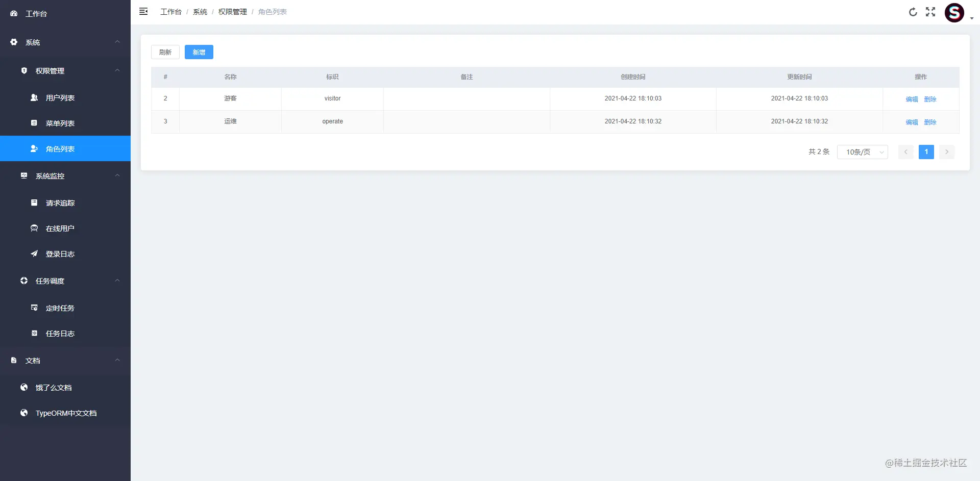Click the sidebar collapse hamburger icon
The height and width of the screenshot is (481, 980).
(x=143, y=11)
